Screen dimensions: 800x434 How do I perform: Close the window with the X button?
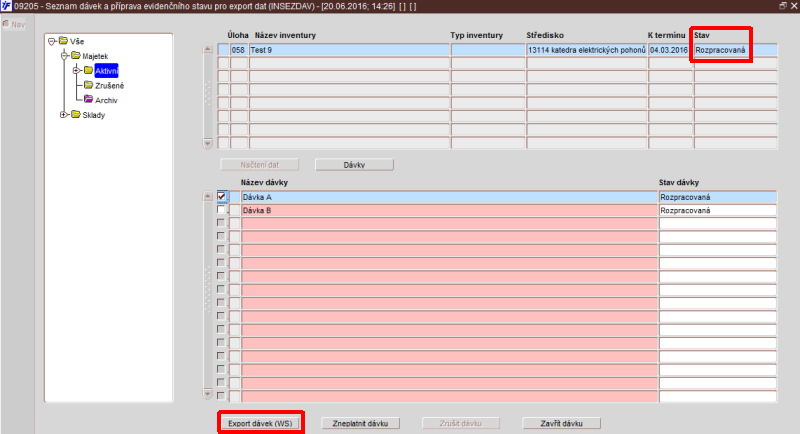pyautogui.click(x=794, y=6)
